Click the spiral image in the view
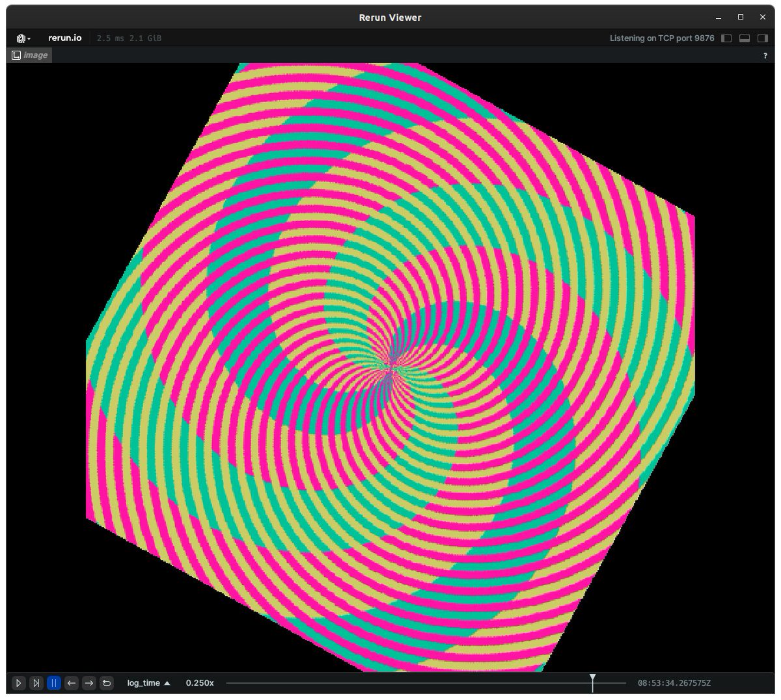 pos(390,368)
